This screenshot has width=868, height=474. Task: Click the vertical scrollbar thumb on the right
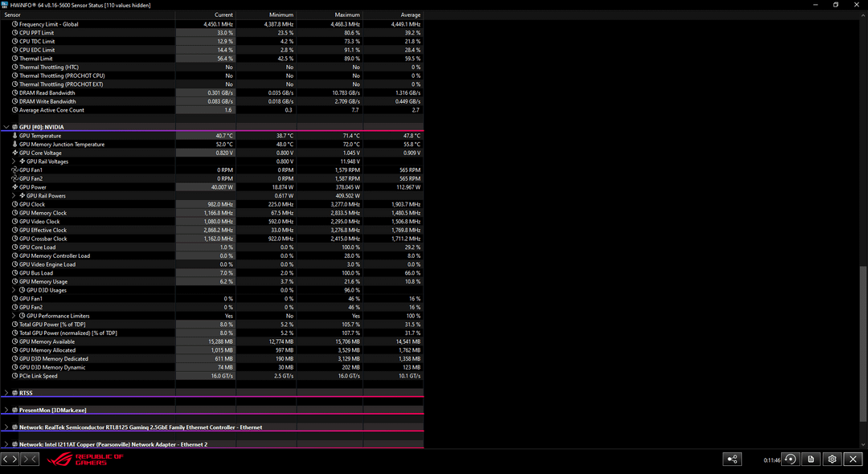[x=864, y=345]
